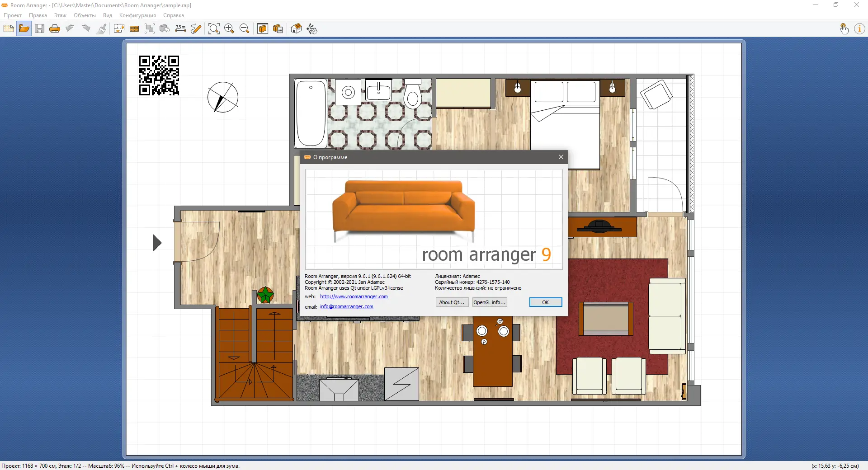Image resolution: width=868 pixels, height=470 pixels.
Task: Click the Количество лицензий text
Action: 478,288
